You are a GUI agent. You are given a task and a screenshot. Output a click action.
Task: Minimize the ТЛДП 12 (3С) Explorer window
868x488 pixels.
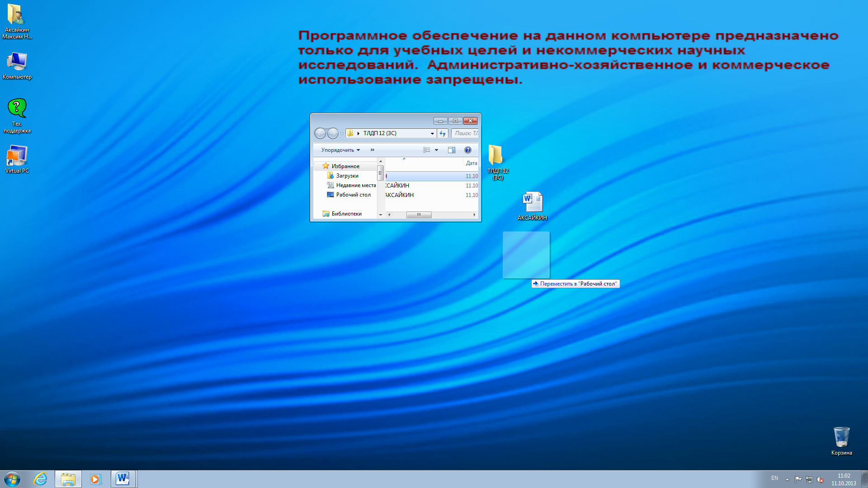click(440, 121)
